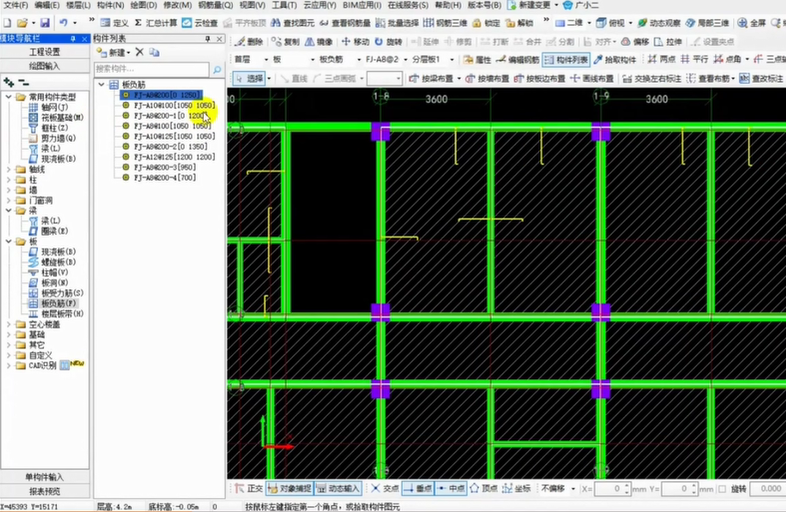The width and height of the screenshot is (786, 512).
Task: Start 云检查 (cloud check)
Action: point(200,23)
